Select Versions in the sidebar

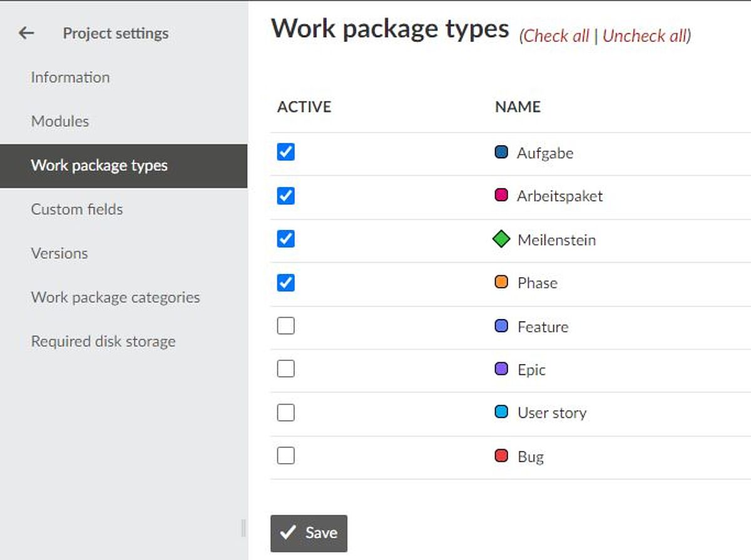coord(59,253)
